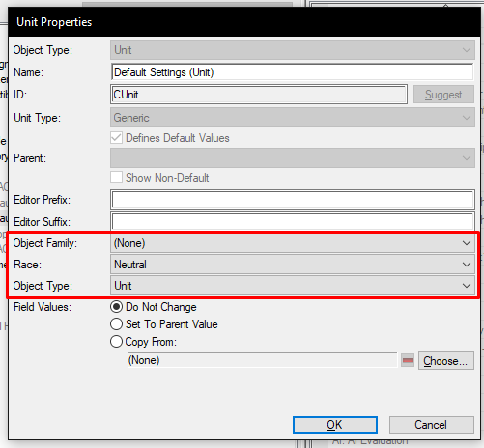The width and height of the screenshot is (484, 448).
Task: Open lower Object Type dropdown set to Unit
Action: (x=293, y=286)
